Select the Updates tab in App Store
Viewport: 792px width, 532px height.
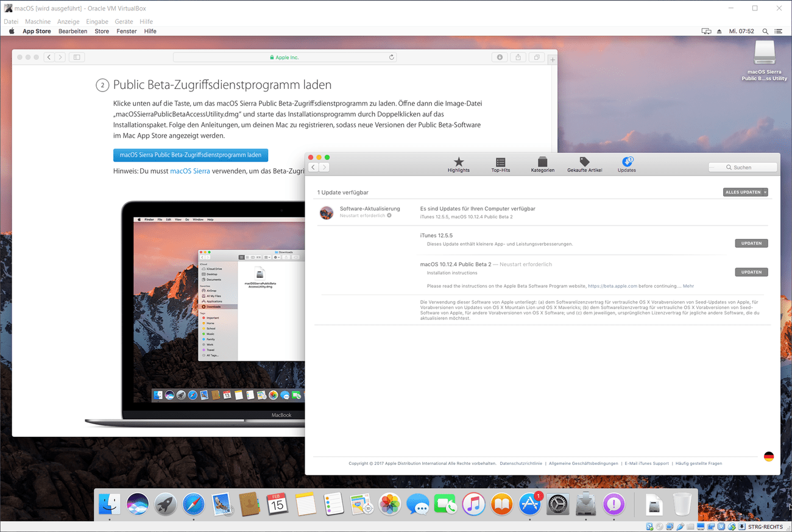626,165
